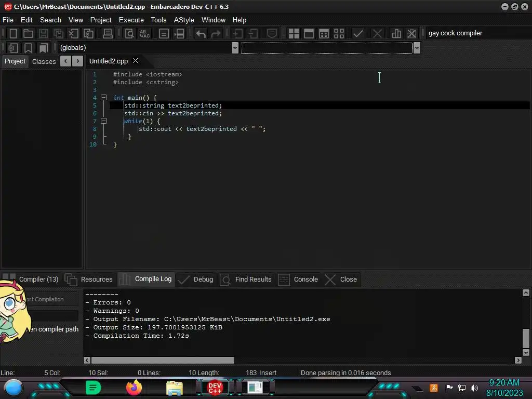Click the Profile bar-chart icon
The image size is (532, 399).
[396, 33]
